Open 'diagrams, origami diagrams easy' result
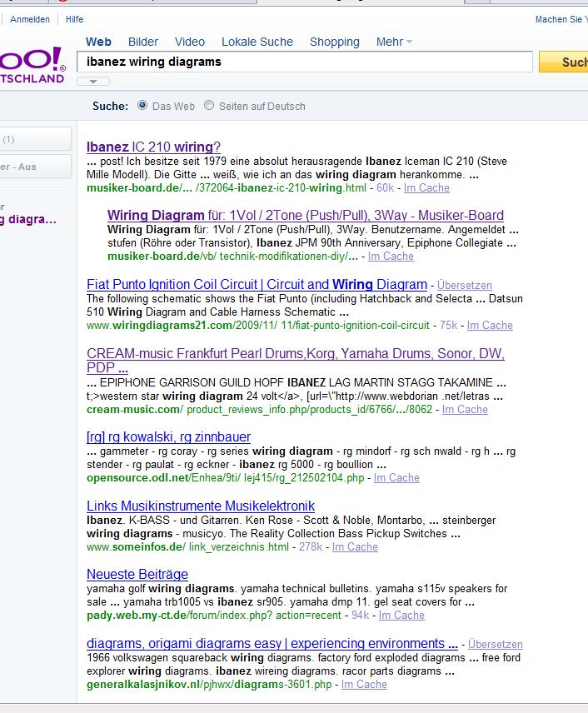Image resolution: width=588 pixels, height=713 pixels. point(272,643)
